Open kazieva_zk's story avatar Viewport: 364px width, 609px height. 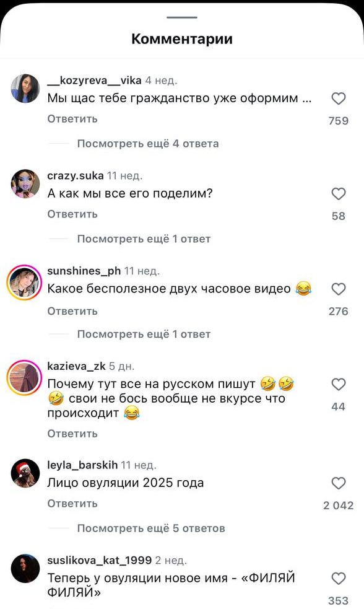click(x=24, y=377)
